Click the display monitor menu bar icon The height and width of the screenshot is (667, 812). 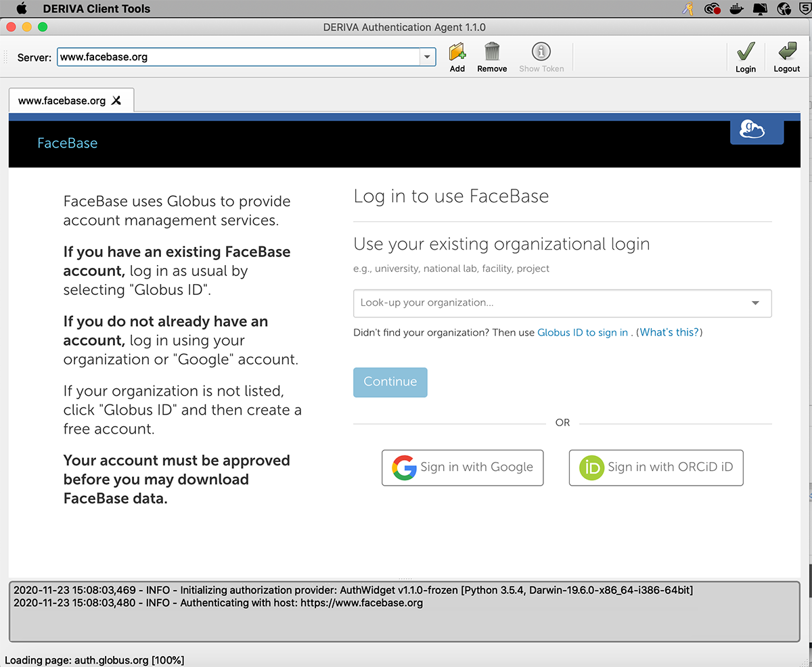click(760, 9)
